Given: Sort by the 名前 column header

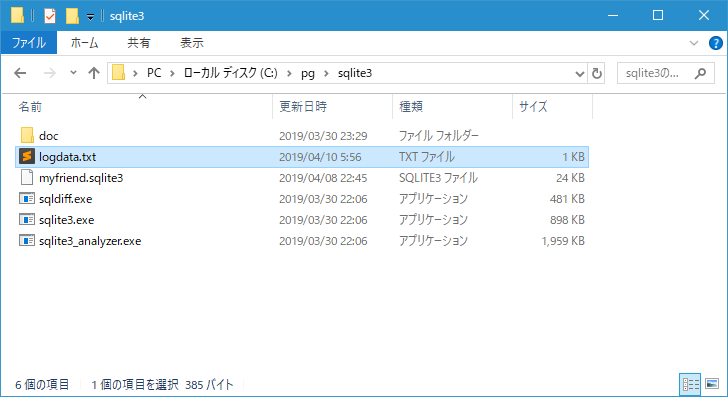Looking at the screenshot, I should point(144,107).
